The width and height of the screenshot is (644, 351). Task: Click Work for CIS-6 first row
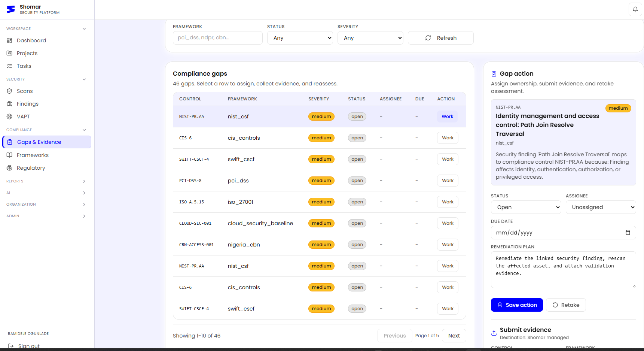[448, 138]
